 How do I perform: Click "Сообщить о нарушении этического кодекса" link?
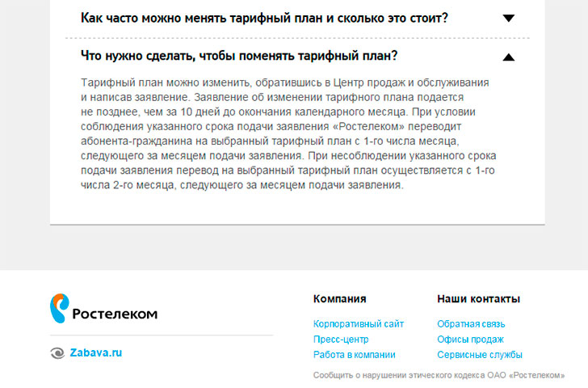(x=439, y=375)
